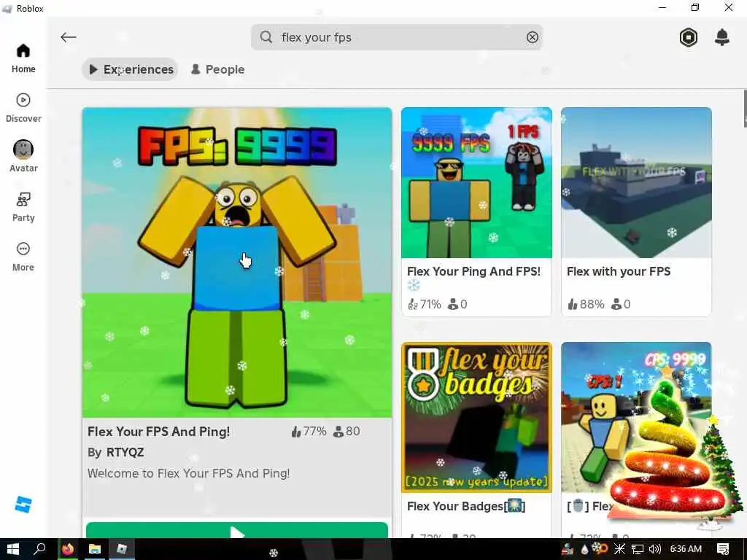The width and height of the screenshot is (747, 560).
Task: Click the back arrow
Action: click(x=68, y=37)
